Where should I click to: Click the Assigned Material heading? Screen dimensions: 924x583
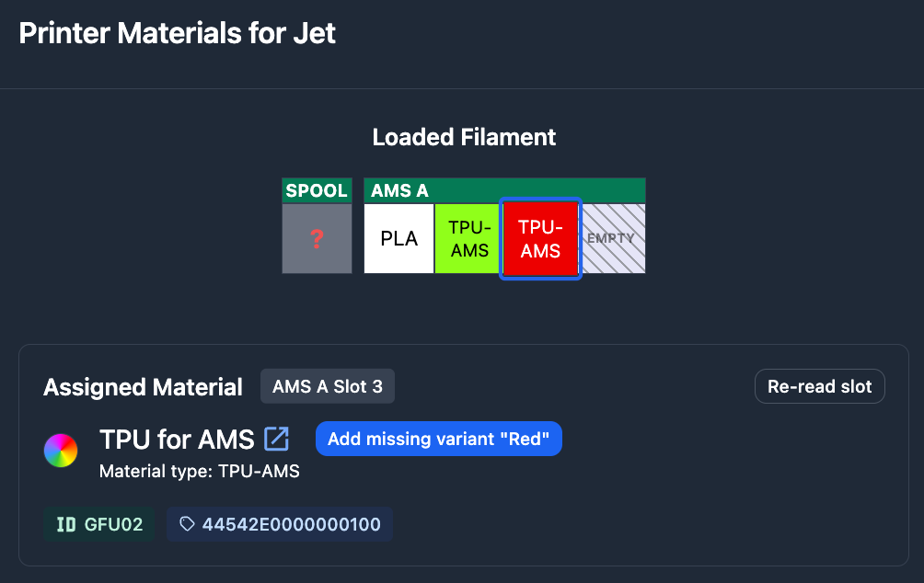coord(143,387)
